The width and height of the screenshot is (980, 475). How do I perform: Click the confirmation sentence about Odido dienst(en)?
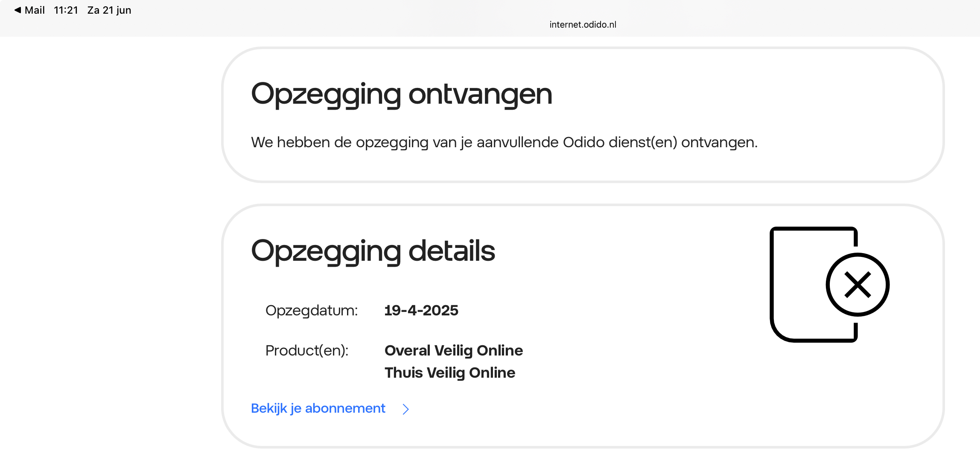point(504,142)
